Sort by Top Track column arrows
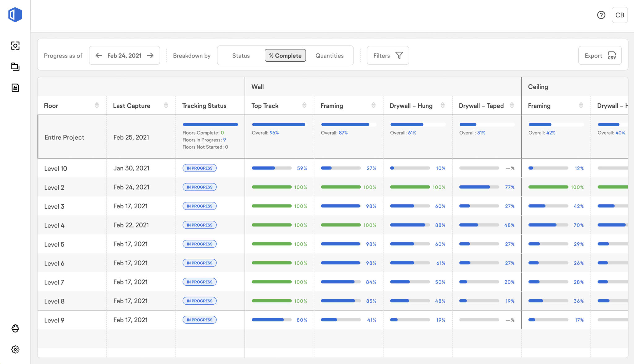The width and height of the screenshot is (634, 364). (x=304, y=106)
